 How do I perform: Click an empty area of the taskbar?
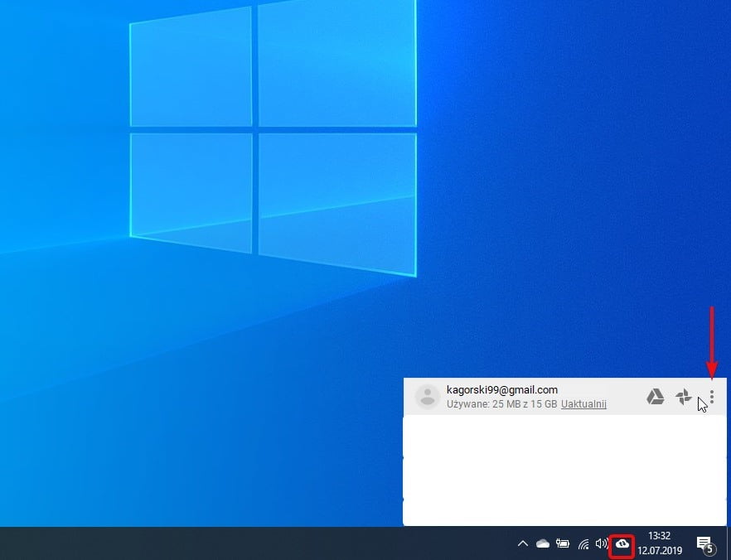(x=249, y=543)
